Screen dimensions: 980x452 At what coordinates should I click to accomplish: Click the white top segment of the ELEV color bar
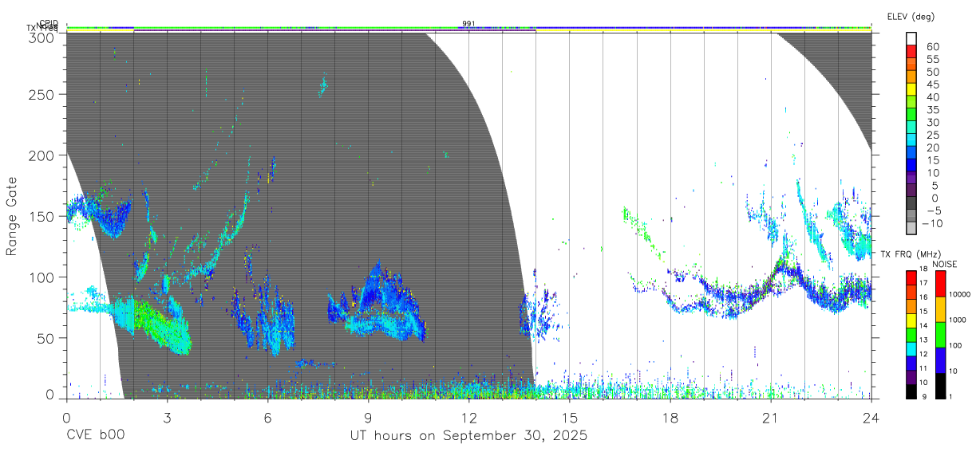(911, 39)
